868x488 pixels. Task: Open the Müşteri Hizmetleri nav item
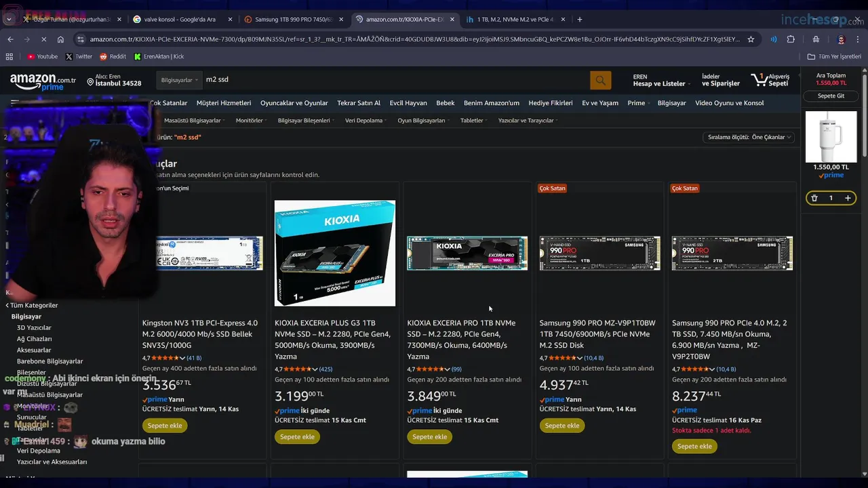pos(224,103)
